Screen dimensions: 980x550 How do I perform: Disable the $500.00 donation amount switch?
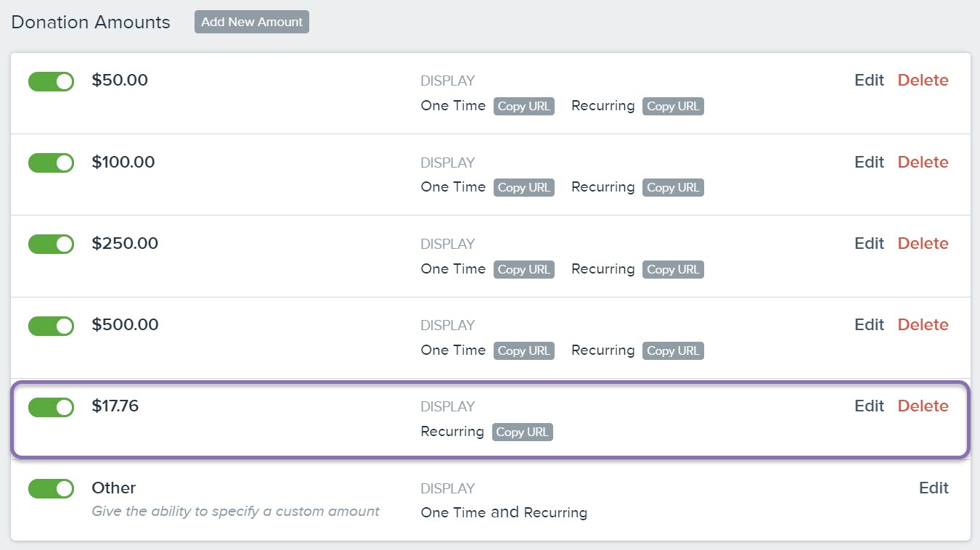[51, 326]
